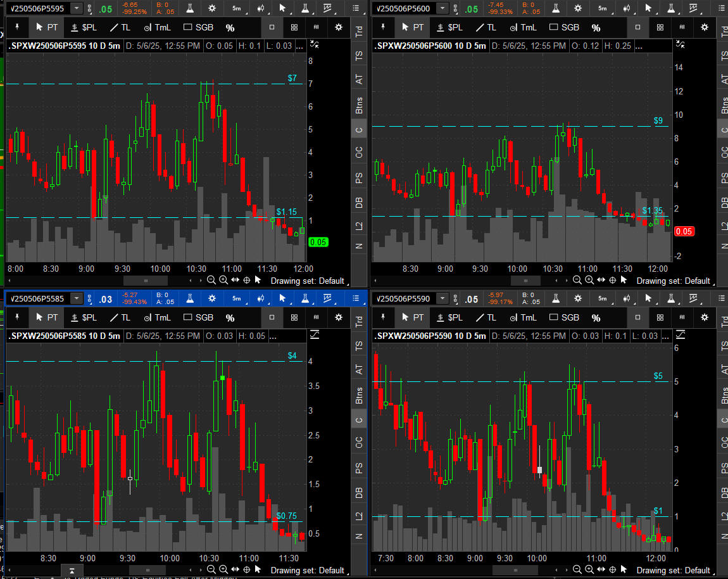Viewport: 728px width, 579px height.
Task: Open the 5m timeframe dropdown in P5590 chart
Action: pos(603,298)
